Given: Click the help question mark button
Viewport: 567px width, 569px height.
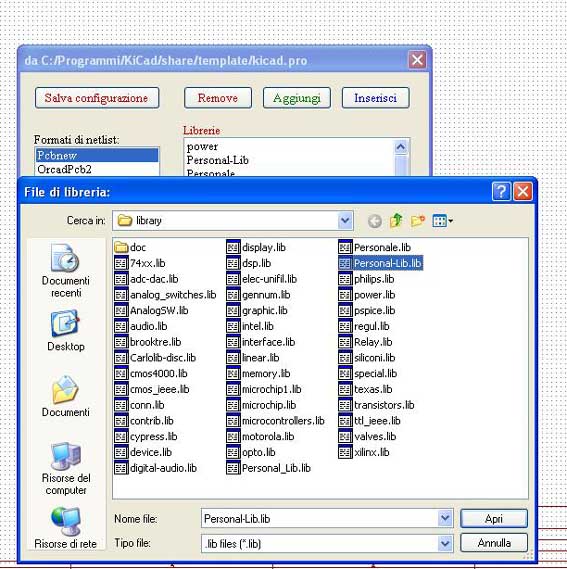Looking at the screenshot, I should tap(501, 191).
